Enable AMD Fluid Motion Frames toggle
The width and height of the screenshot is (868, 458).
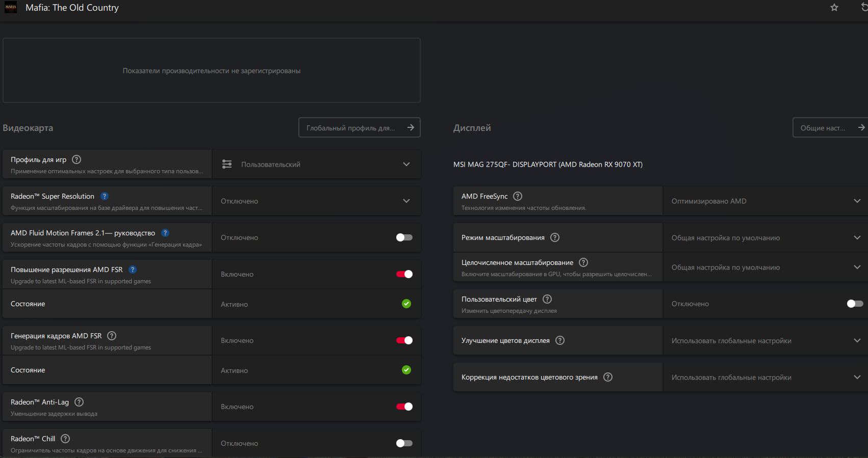[x=404, y=237]
